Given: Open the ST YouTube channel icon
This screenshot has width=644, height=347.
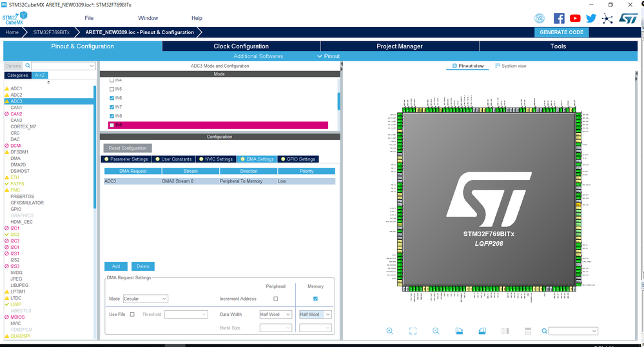Looking at the screenshot, I should 575,18.
